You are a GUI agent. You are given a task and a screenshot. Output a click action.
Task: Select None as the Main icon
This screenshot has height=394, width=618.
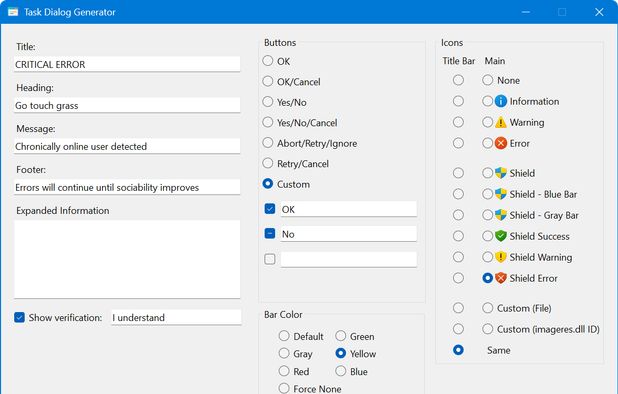pos(488,80)
